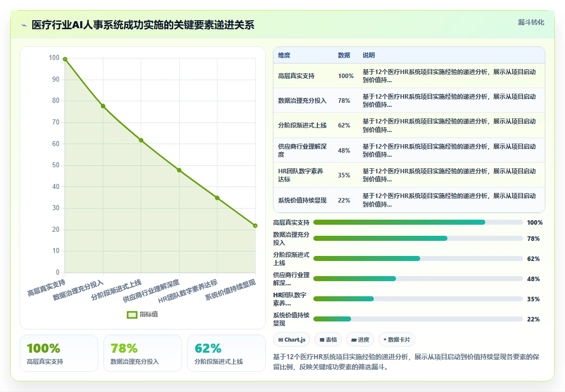Select the 系统价值持续显现 table cell

302,200
